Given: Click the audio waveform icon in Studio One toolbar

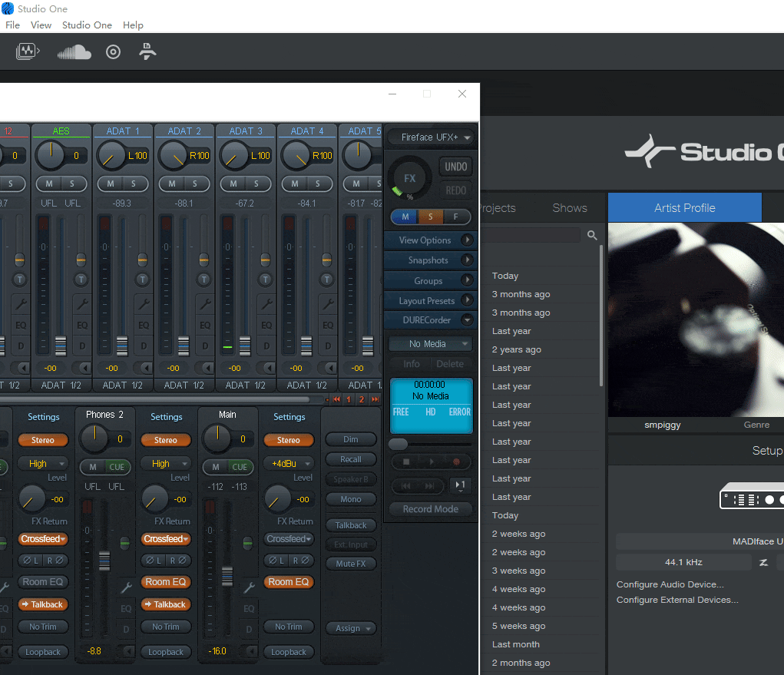Looking at the screenshot, I should (x=28, y=51).
